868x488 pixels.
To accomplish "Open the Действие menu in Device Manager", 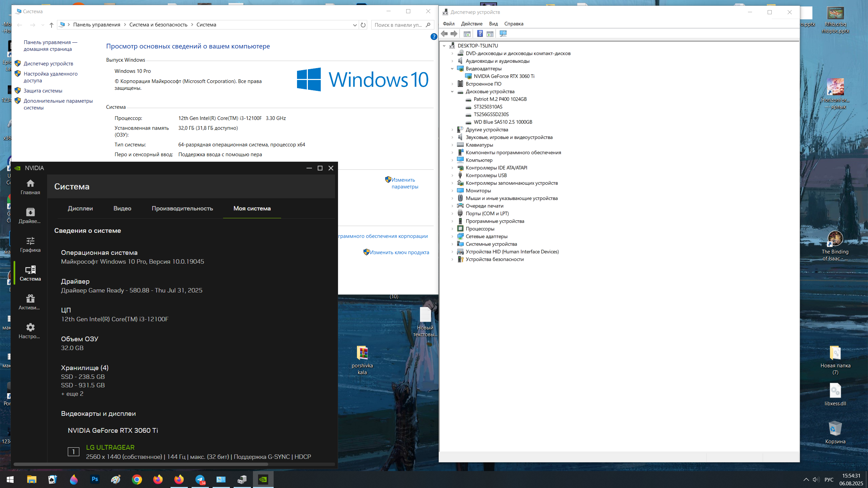I will point(471,24).
